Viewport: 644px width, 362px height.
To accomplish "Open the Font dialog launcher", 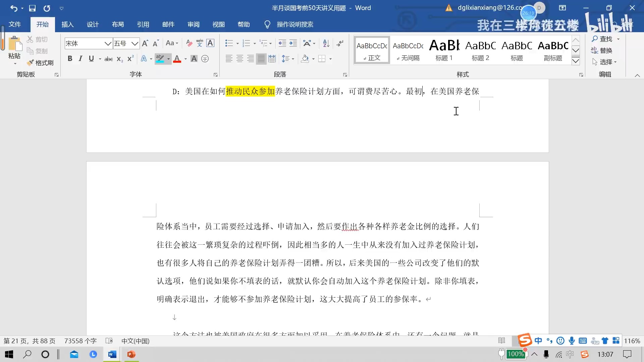I will coord(216,75).
